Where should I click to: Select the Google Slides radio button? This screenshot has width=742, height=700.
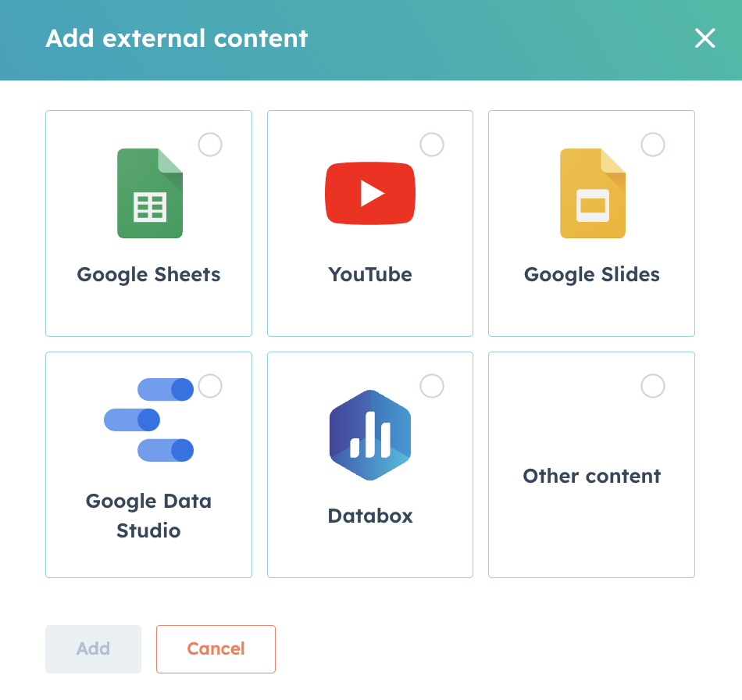[x=652, y=145]
